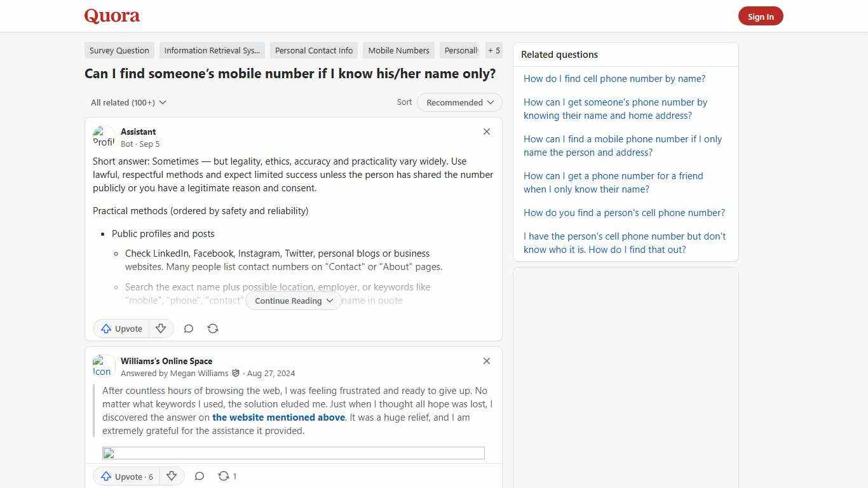Downvote the Assistant's answer

pyautogui.click(x=161, y=329)
